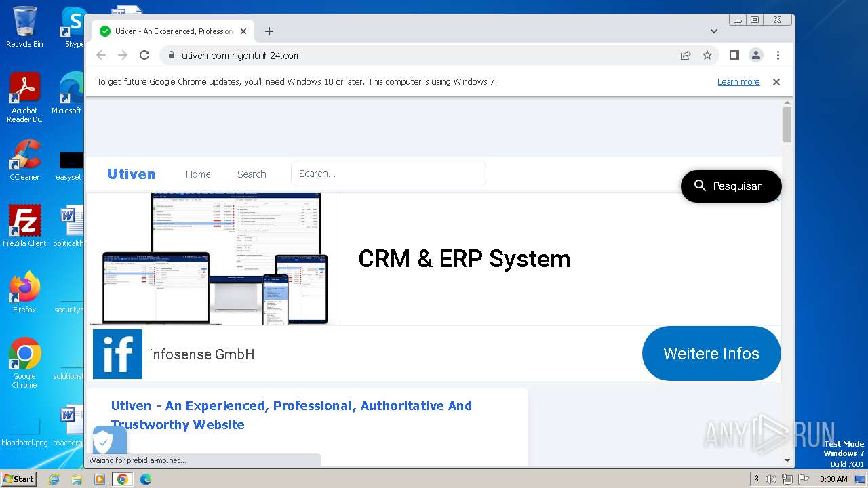Open the Windows Start menu
The image size is (868, 488).
click(18, 479)
